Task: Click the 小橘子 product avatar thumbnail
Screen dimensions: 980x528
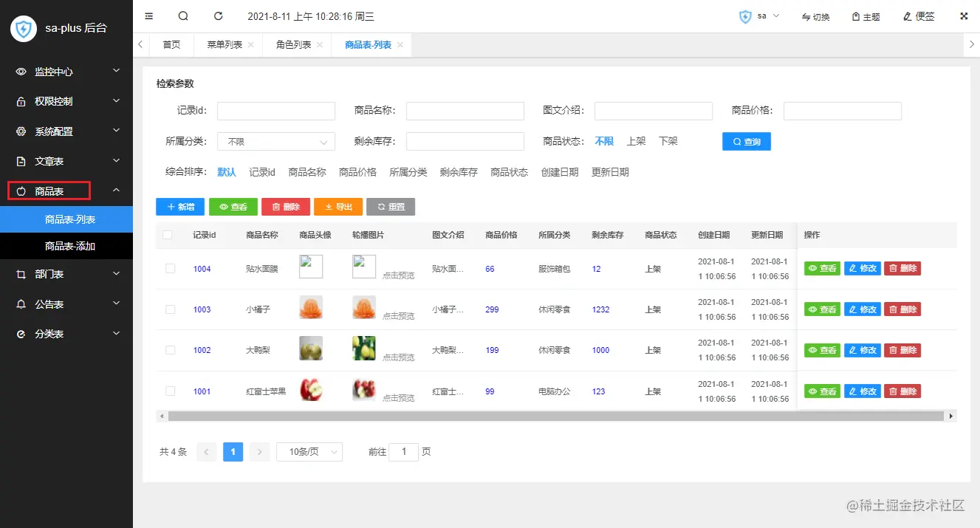Action: (x=311, y=307)
